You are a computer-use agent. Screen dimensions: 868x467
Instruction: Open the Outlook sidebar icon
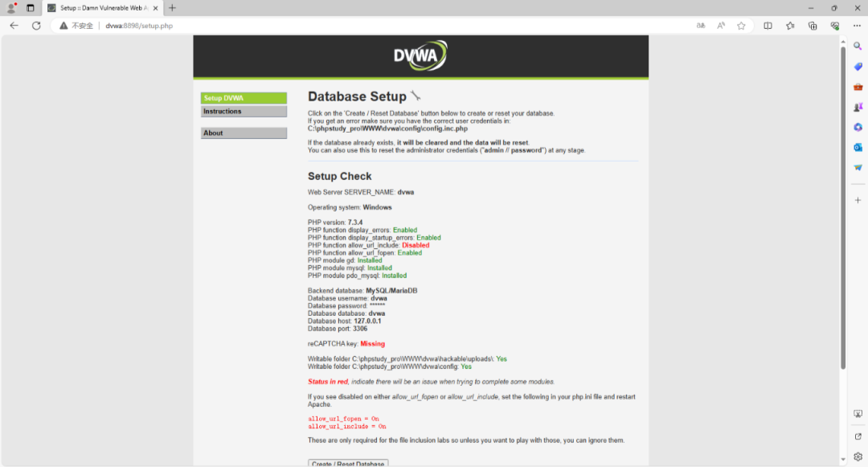click(x=858, y=147)
